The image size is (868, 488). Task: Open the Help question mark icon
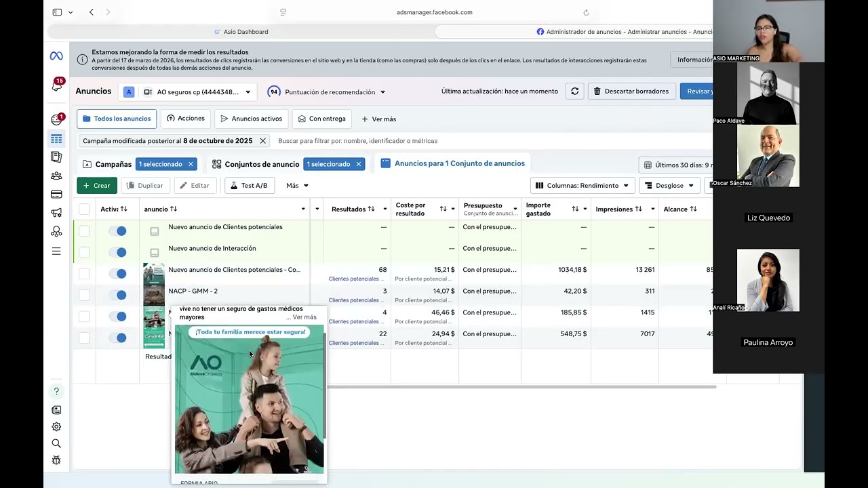pos(56,391)
